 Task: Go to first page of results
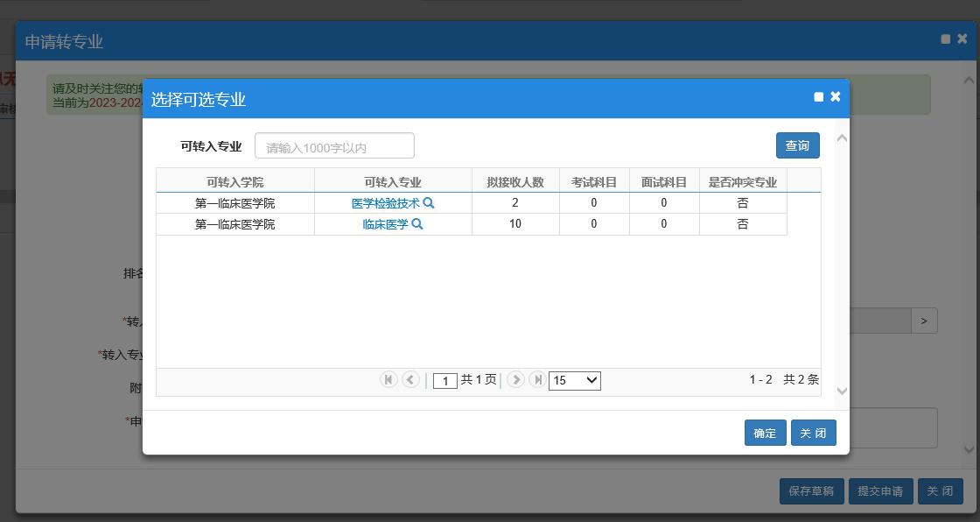[x=388, y=379]
